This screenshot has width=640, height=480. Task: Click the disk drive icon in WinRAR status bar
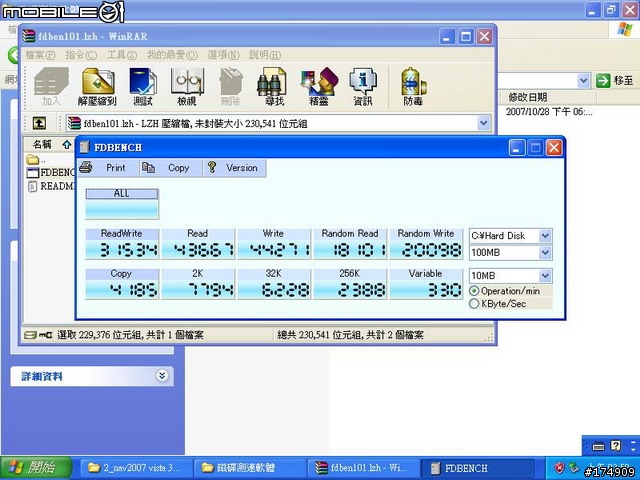pos(30,335)
